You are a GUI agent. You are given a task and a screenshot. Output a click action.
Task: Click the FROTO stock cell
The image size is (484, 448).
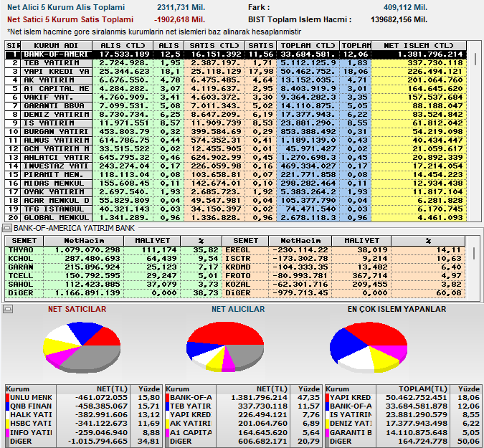tap(245, 276)
